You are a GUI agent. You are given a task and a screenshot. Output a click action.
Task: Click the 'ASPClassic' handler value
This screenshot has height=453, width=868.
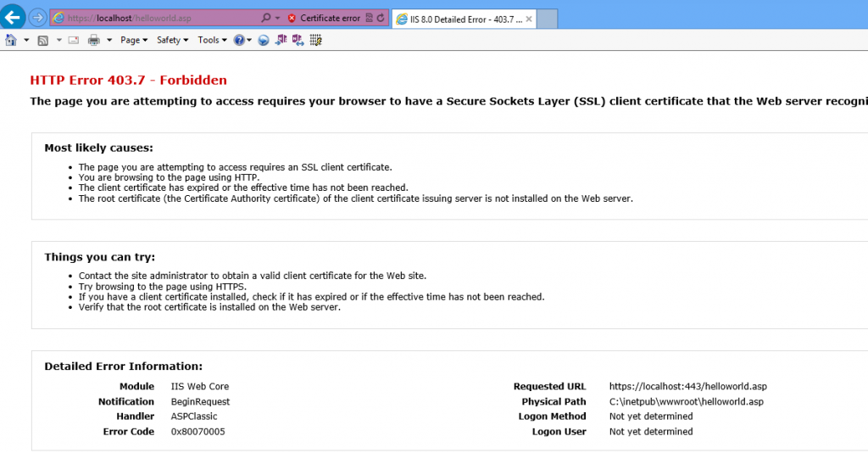click(194, 417)
